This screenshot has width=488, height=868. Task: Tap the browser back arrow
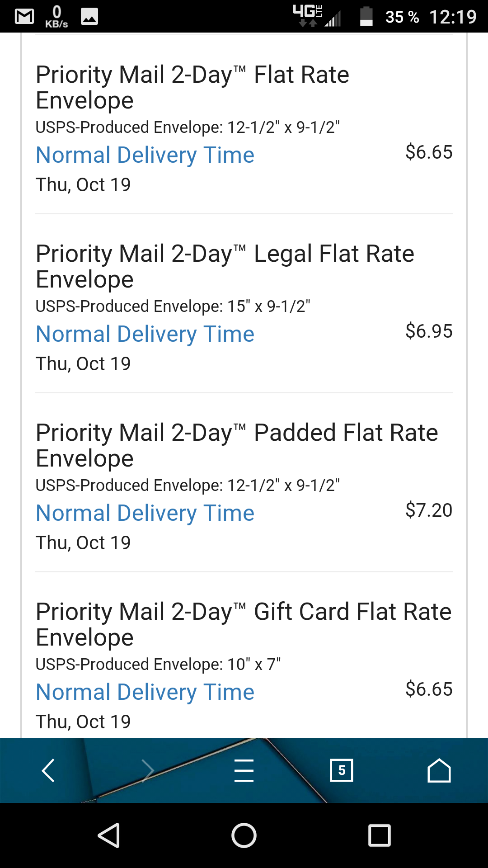(48, 770)
